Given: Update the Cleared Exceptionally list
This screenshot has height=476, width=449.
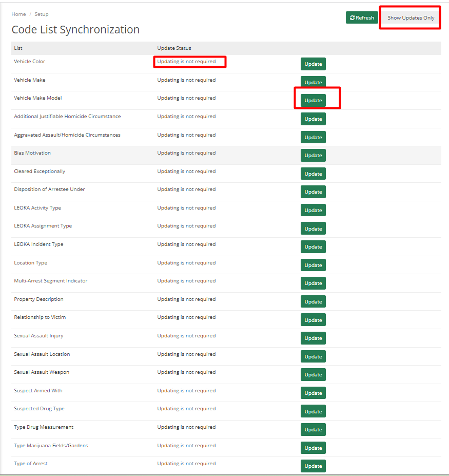Looking at the screenshot, I should pyautogui.click(x=313, y=174).
